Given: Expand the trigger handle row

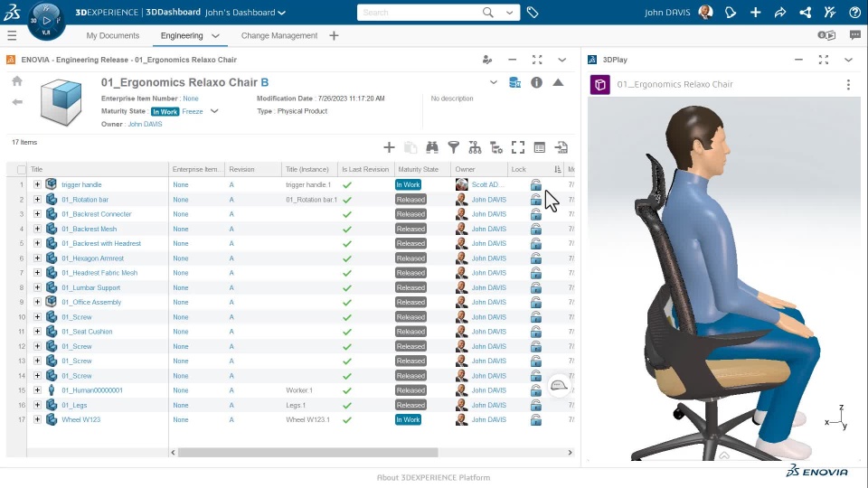Looking at the screenshot, I should [x=37, y=184].
